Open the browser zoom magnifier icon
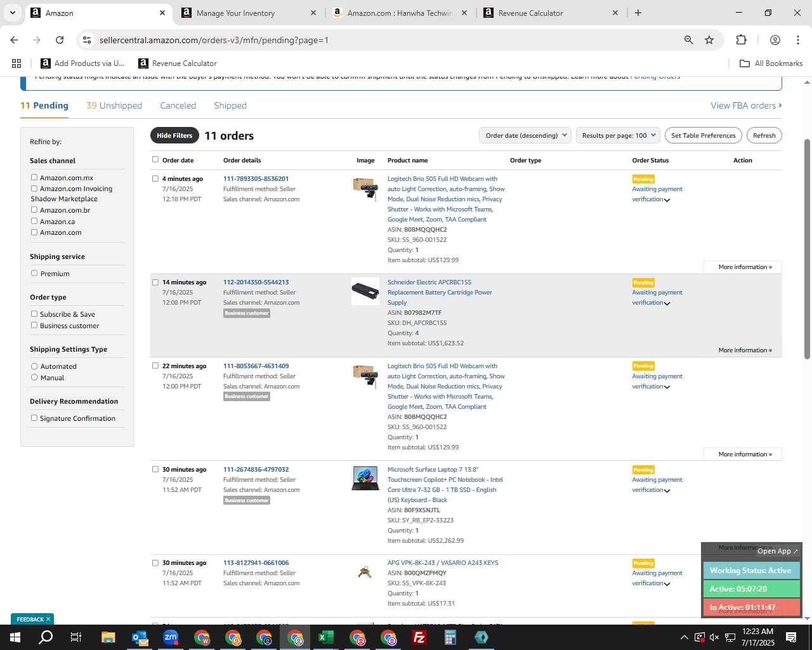This screenshot has height=650, width=812. coord(689,40)
